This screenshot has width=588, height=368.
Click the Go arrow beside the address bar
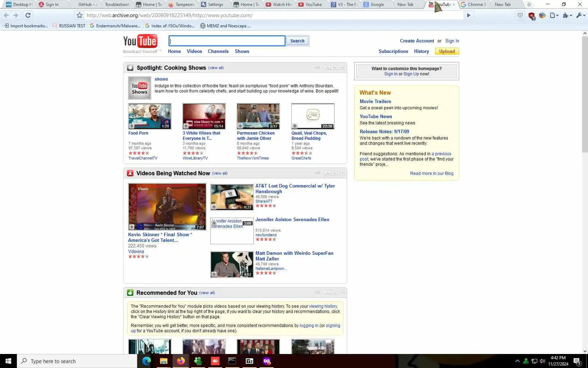[x=469, y=15]
